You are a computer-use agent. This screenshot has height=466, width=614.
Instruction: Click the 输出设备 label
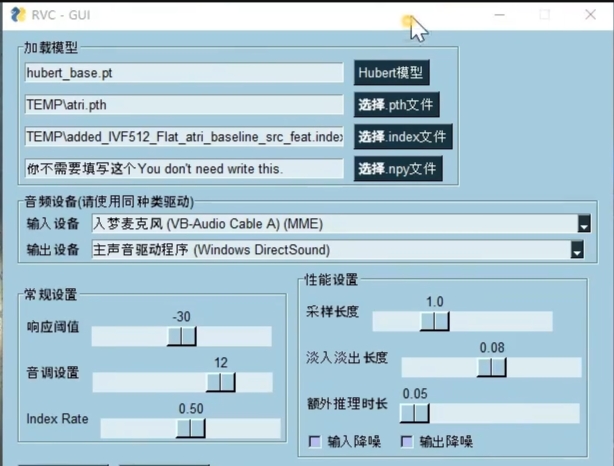pos(53,249)
